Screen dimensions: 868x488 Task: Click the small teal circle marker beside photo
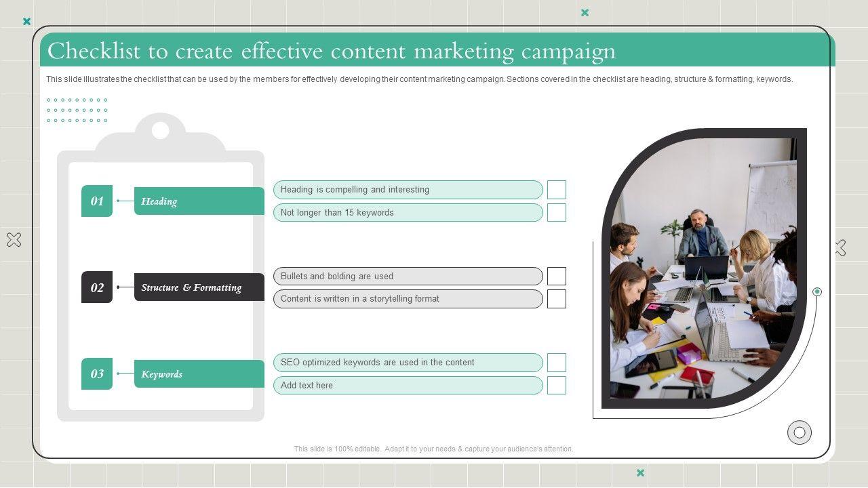817,291
